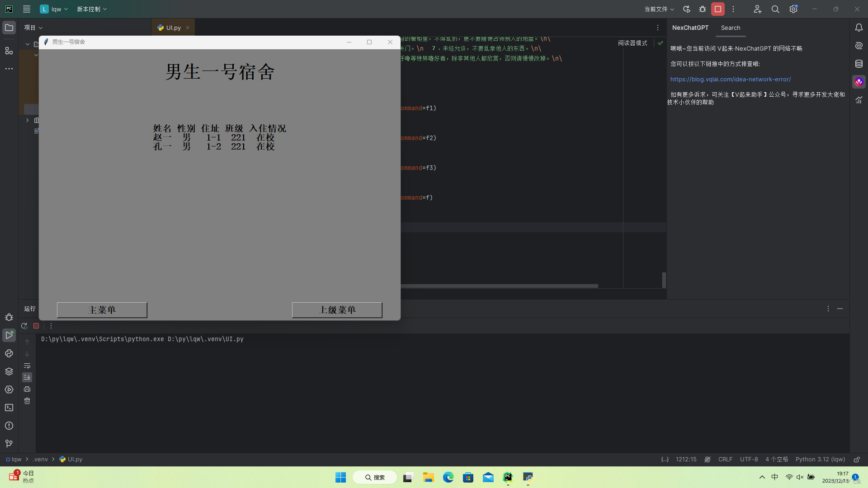Rerun the program in the run panel
868x488 pixels.
24,326
